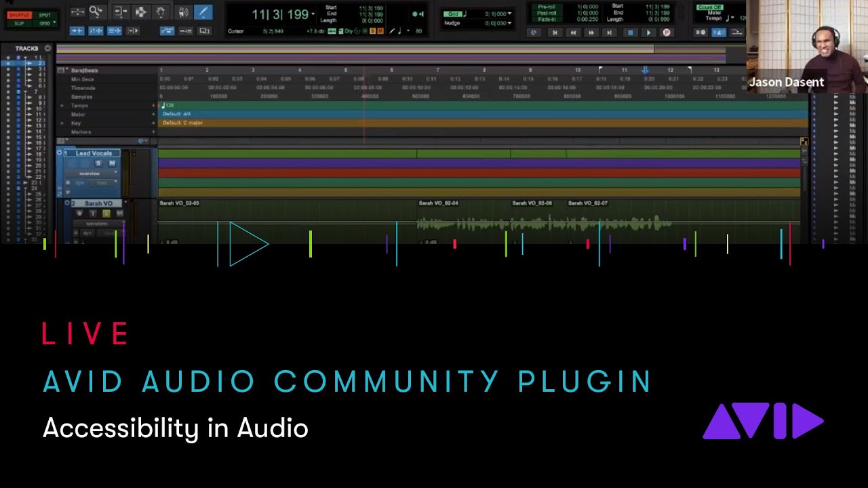Click the Post-roll button
Image resolution: width=868 pixels, height=488 pixels.
[x=546, y=13]
